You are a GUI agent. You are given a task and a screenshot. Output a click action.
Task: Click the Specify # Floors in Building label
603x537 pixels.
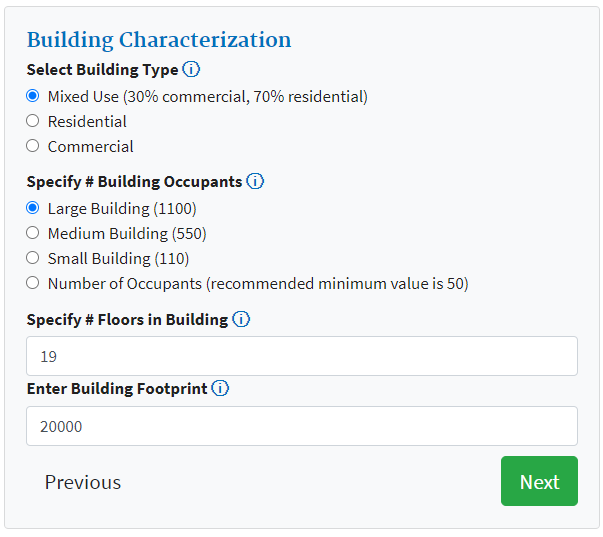[127, 320]
